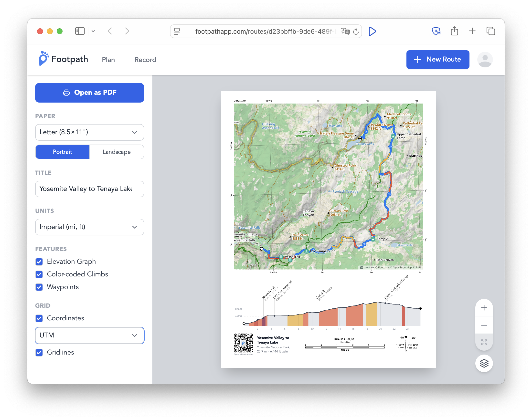Select Landscape orientation
The image size is (532, 420).
[116, 152]
